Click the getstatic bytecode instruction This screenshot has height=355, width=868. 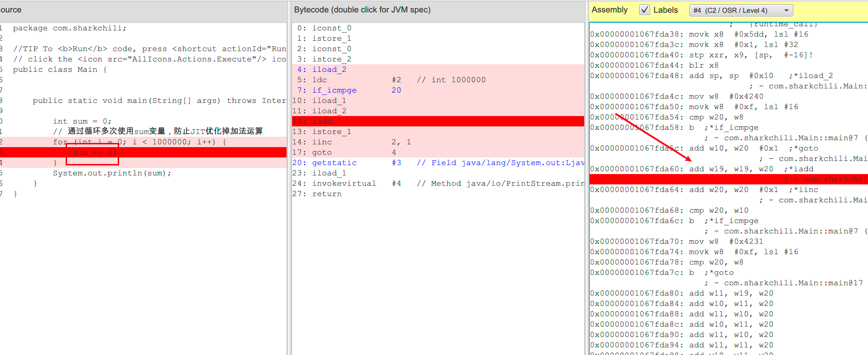pos(334,163)
